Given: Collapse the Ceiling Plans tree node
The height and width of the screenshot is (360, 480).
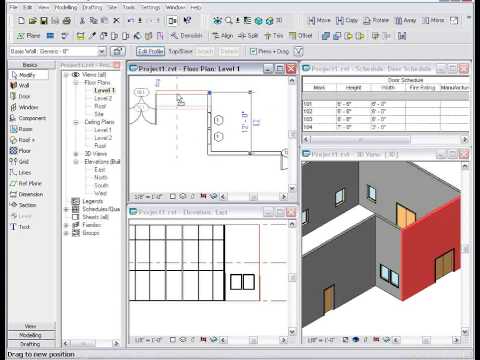Looking at the screenshot, I should [x=76, y=122].
